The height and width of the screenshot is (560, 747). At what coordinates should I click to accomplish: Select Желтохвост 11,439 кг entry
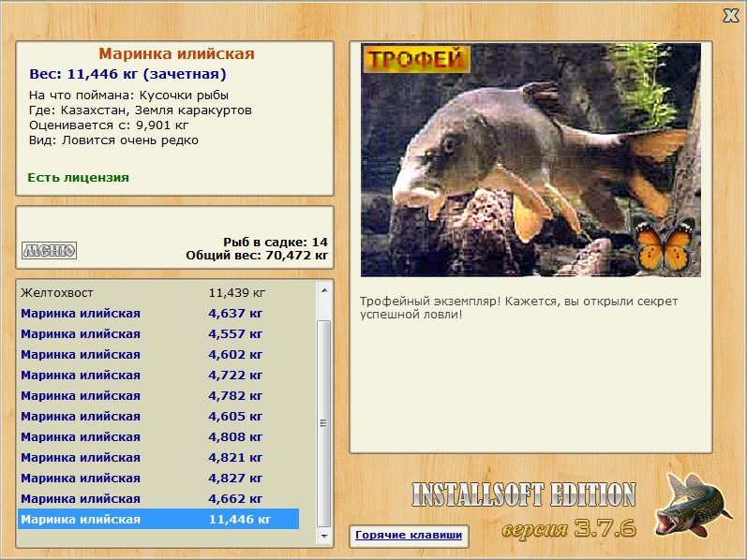click(158, 293)
